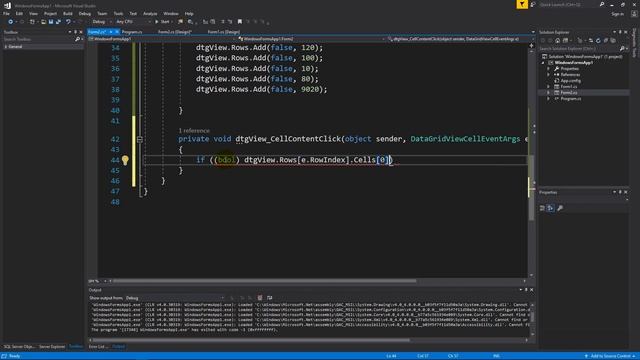
Task: Click the Undo toolbar icon
Action: pos(68,22)
